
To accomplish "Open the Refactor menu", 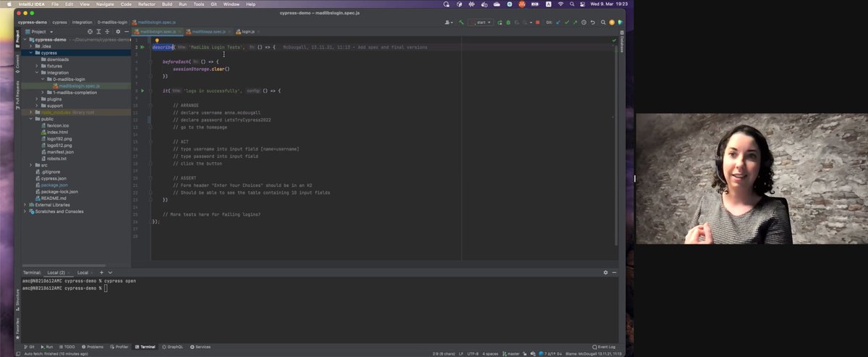I will click(147, 4).
